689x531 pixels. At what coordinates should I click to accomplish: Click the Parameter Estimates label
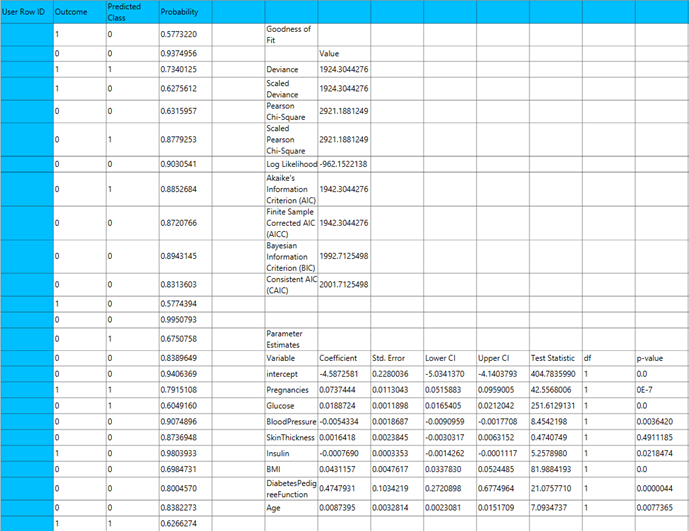point(291,339)
